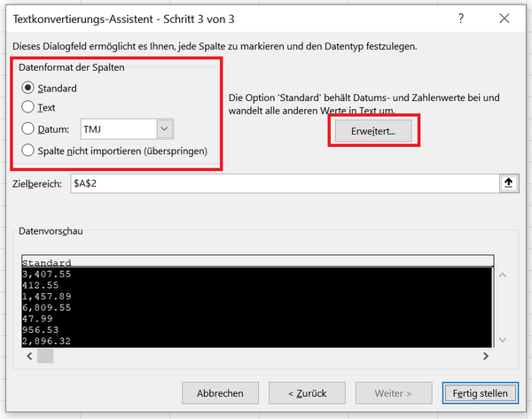Click the Zielbereich range selector icon
This screenshot has height=419, width=532.
click(x=508, y=183)
